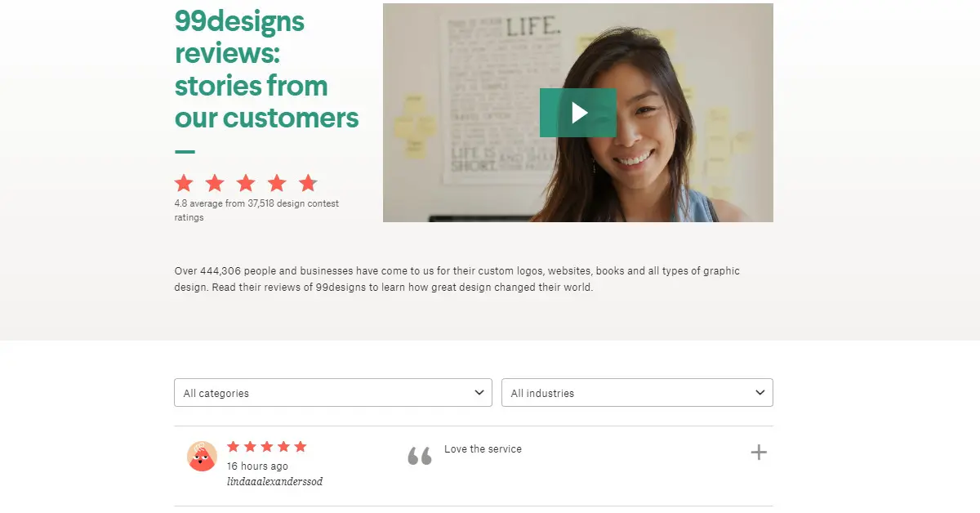
Task: Open the All categories dropdown
Action: tap(333, 393)
